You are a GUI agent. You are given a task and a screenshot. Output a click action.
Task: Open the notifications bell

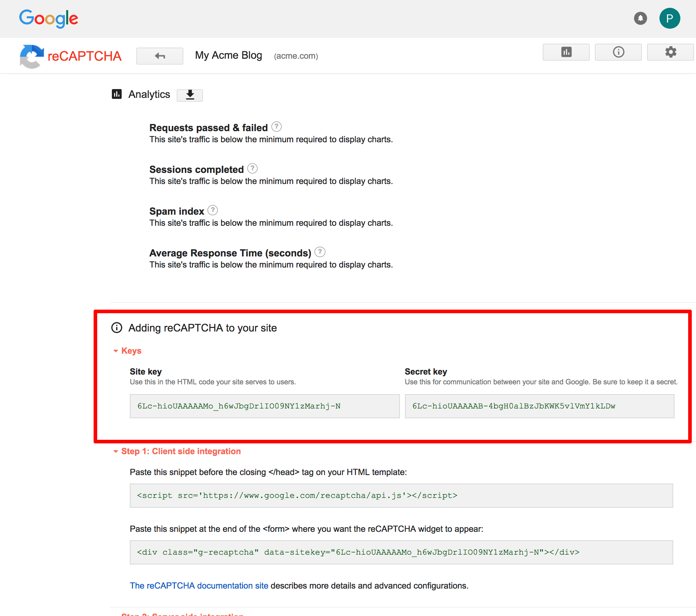[640, 18]
